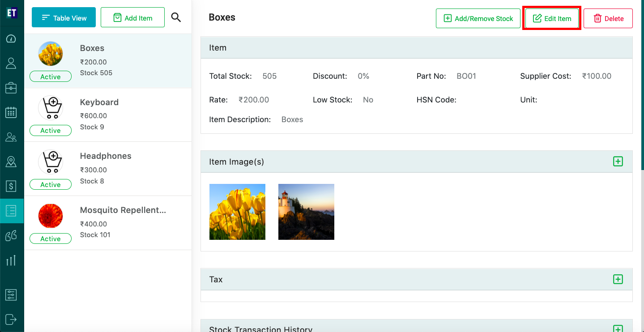Click the Mosquito Repellent red flower avatar
This screenshot has width=644, height=332.
[51, 216]
